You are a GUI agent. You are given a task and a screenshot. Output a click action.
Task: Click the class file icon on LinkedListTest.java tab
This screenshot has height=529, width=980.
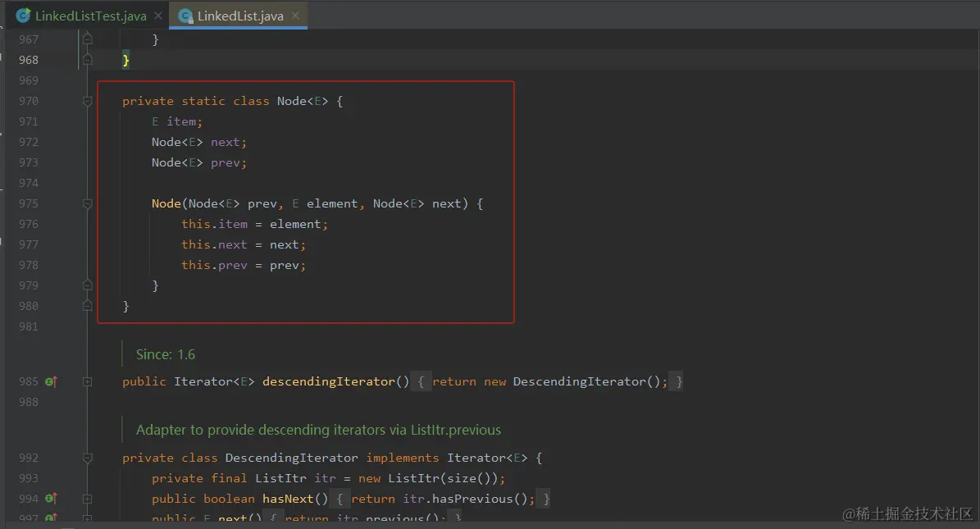(23, 16)
